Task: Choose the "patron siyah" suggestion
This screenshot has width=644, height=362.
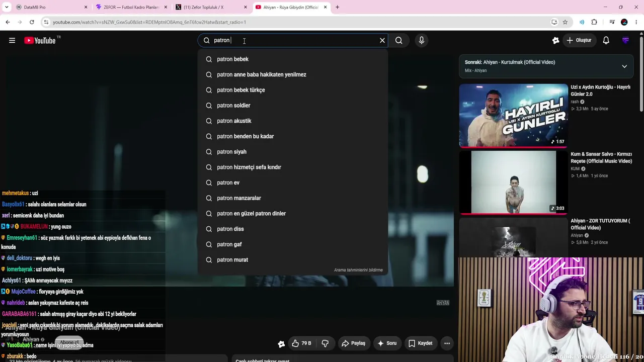Action: 293,152
